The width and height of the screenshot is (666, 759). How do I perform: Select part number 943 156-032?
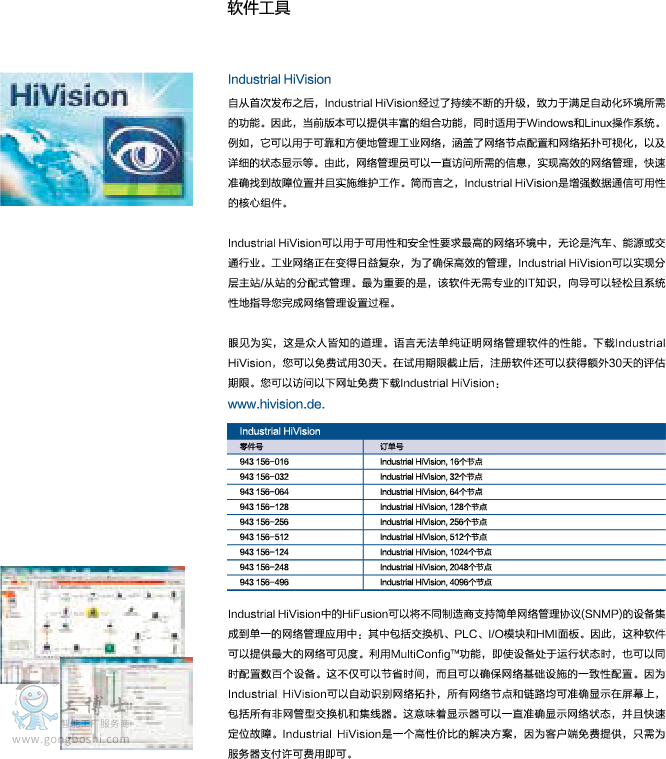pos(264,477)
